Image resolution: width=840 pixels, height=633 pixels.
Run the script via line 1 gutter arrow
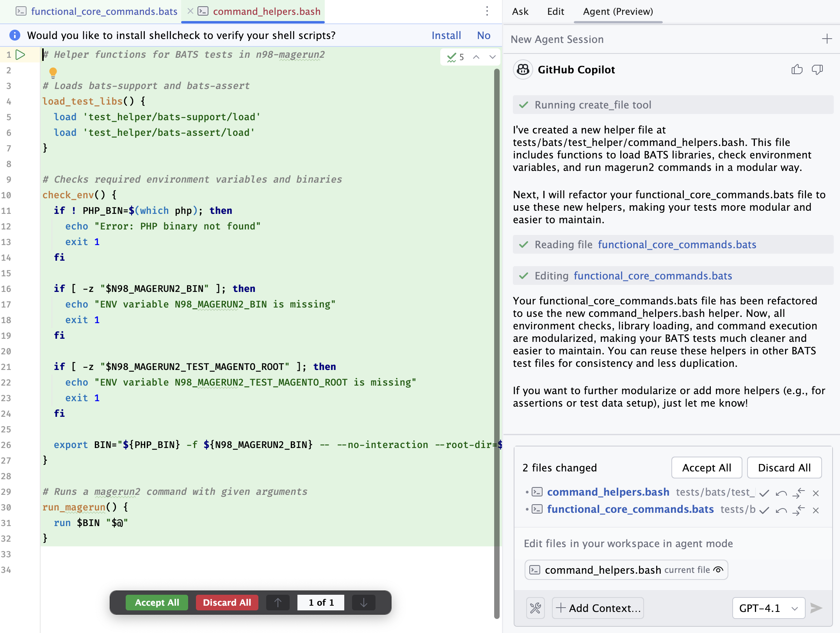click(21, 55)
